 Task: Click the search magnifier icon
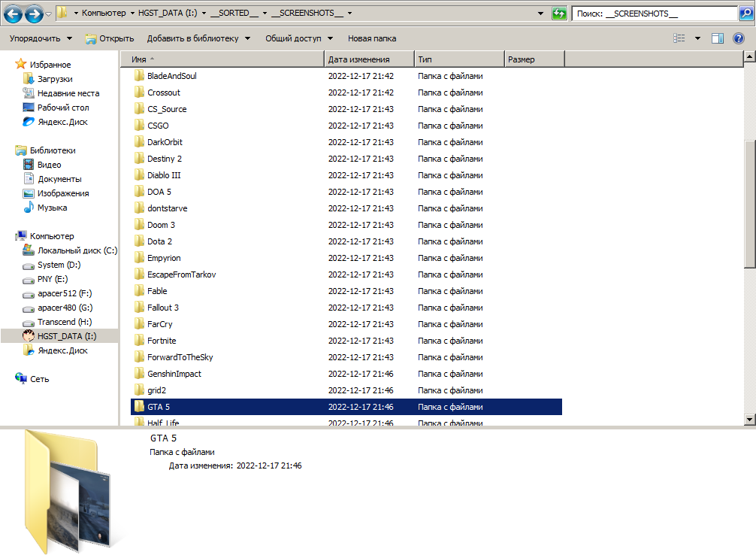pos(746,14)
